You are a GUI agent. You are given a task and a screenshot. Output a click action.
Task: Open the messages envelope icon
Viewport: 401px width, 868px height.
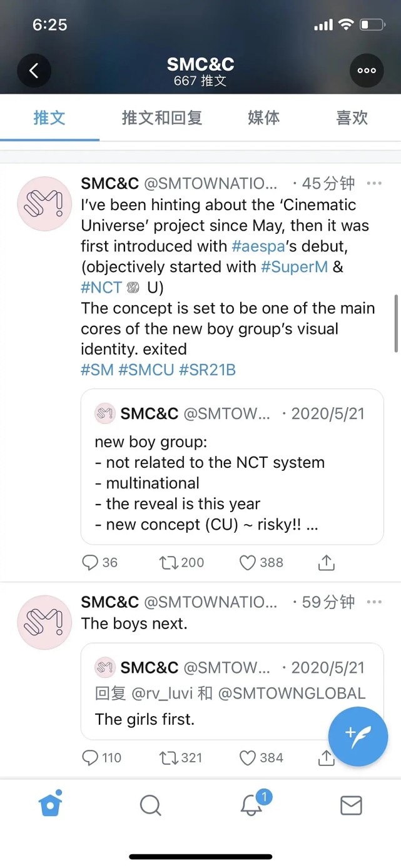coord(351,805)
